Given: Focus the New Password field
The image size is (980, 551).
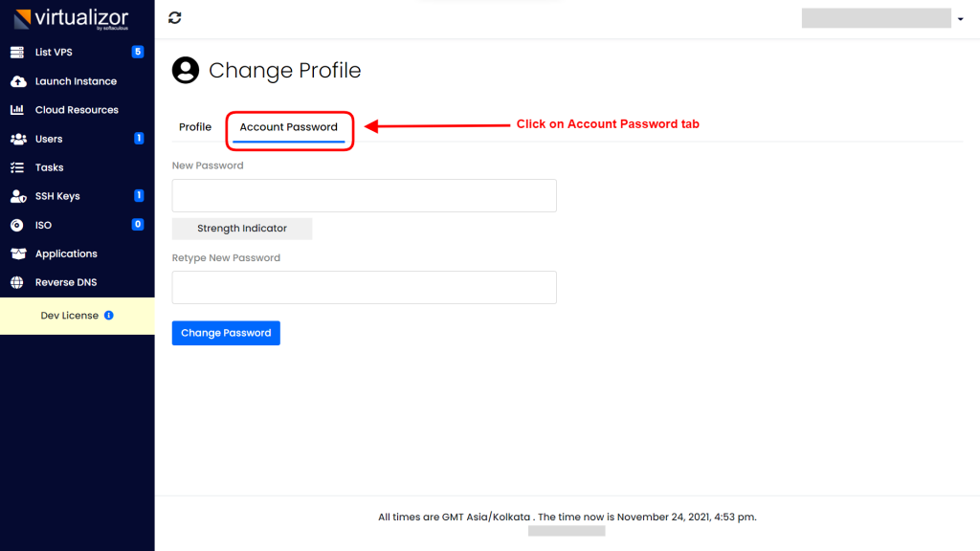Looking at the screenshot, I should pyautogui.click(x=365, y=195).
